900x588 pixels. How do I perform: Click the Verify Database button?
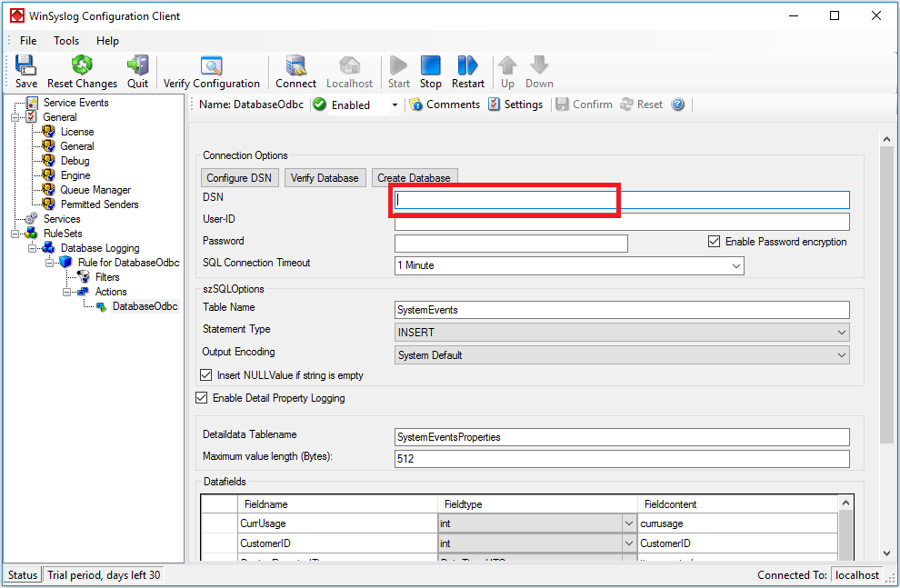coord(325,178)
